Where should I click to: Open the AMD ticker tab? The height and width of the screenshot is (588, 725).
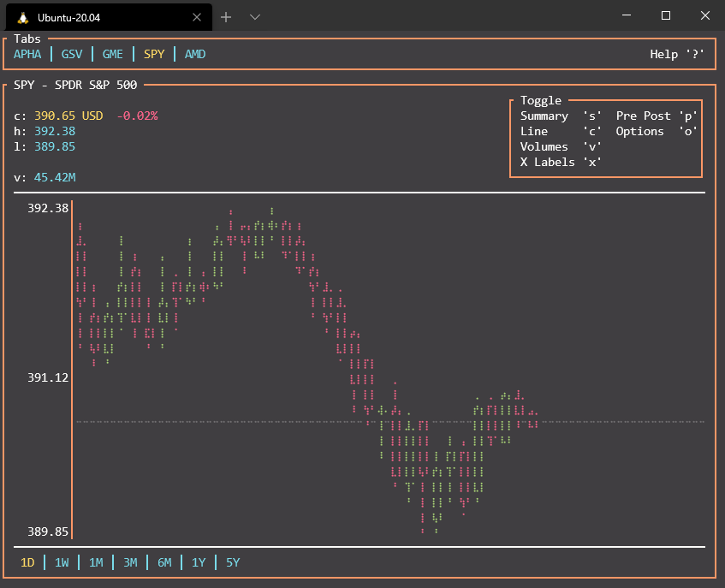pos(195,54)
